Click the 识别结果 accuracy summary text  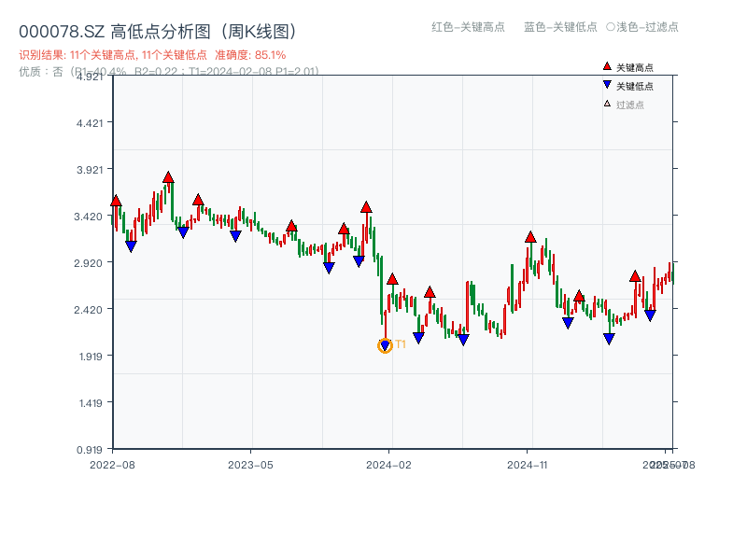coord(149,54)
